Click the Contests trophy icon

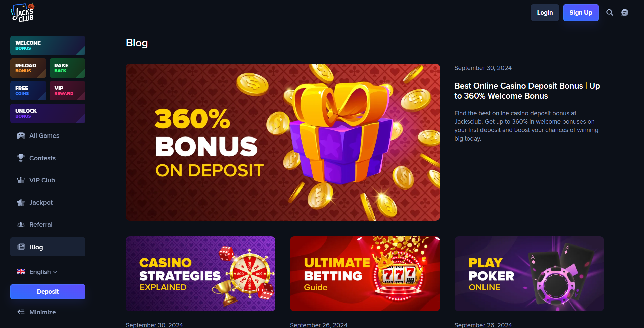tap(21, 158)
